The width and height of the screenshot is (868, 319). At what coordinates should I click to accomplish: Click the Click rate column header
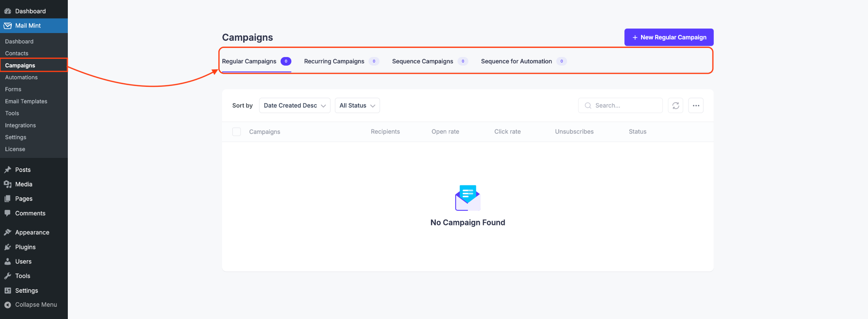point(507,132)
